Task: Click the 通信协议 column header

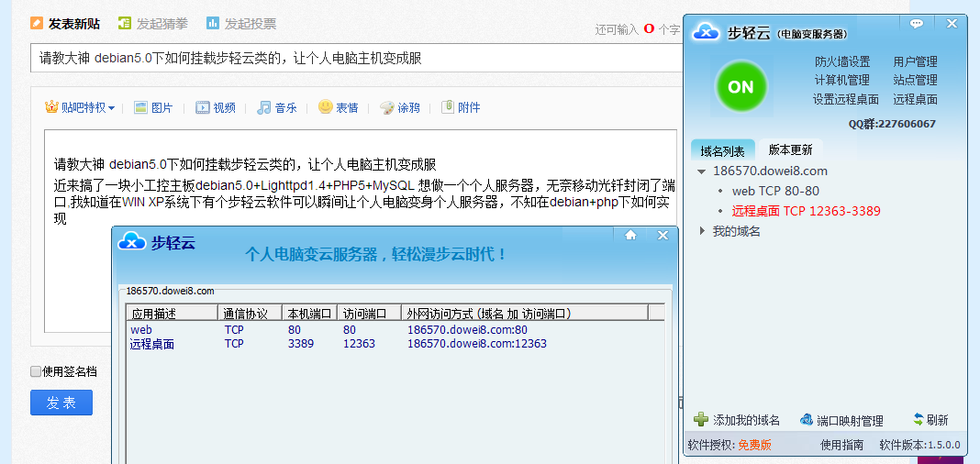Action: (x=250, y=313)
